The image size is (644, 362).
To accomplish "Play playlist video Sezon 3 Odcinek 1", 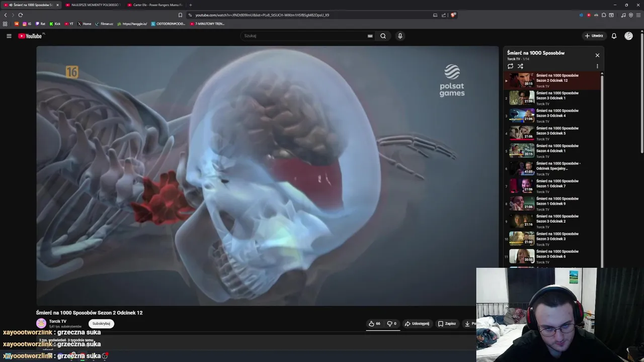I will (552, 98).
